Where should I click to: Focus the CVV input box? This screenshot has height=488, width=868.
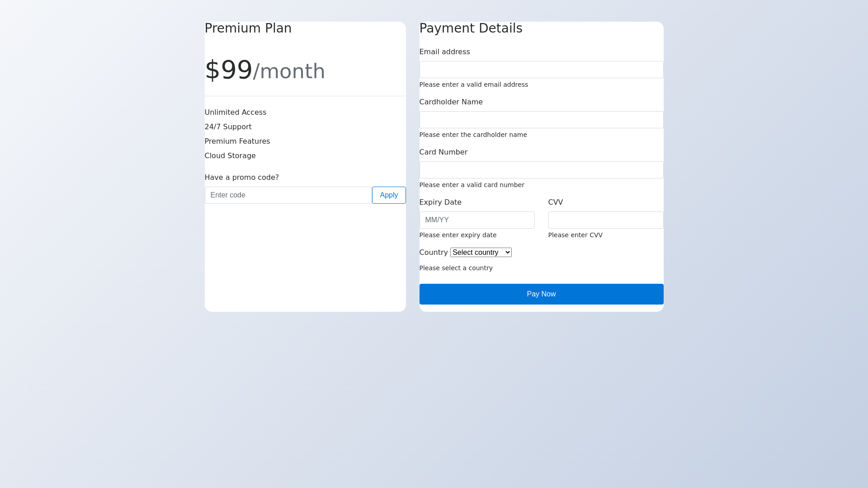(x=605, y=220)
